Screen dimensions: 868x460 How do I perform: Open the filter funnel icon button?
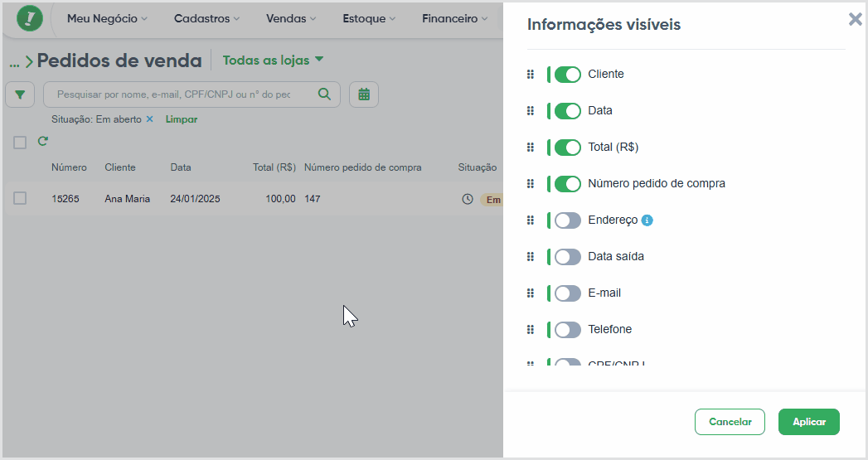pos(20,94)
